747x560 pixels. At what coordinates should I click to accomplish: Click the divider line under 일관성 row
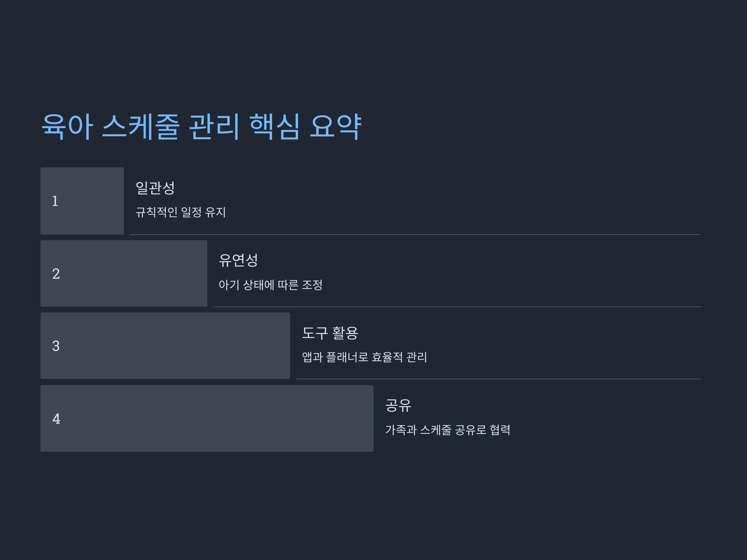pyautogui.click(x=415, y=235)
